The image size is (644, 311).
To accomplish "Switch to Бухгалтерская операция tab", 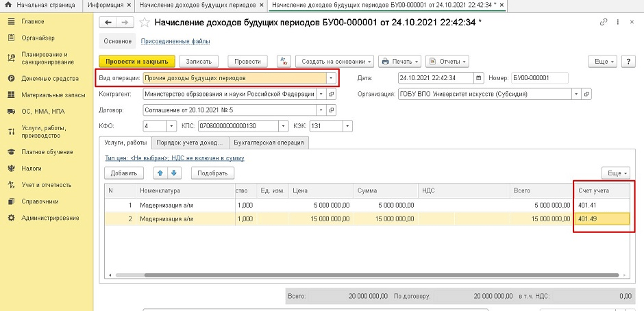I will 269,142.
